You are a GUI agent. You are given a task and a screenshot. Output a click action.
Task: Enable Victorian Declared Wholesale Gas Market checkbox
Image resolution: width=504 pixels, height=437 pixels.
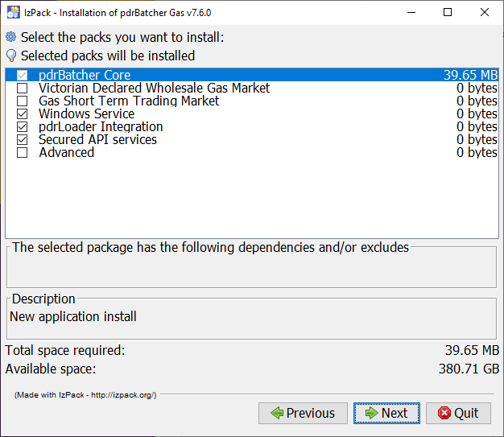[23, 88]
